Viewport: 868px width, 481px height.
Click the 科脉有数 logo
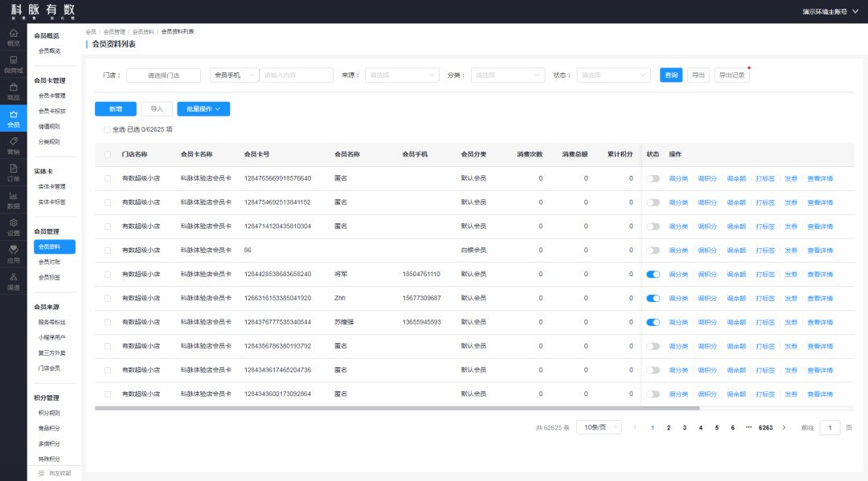click(x=43, y=10)
